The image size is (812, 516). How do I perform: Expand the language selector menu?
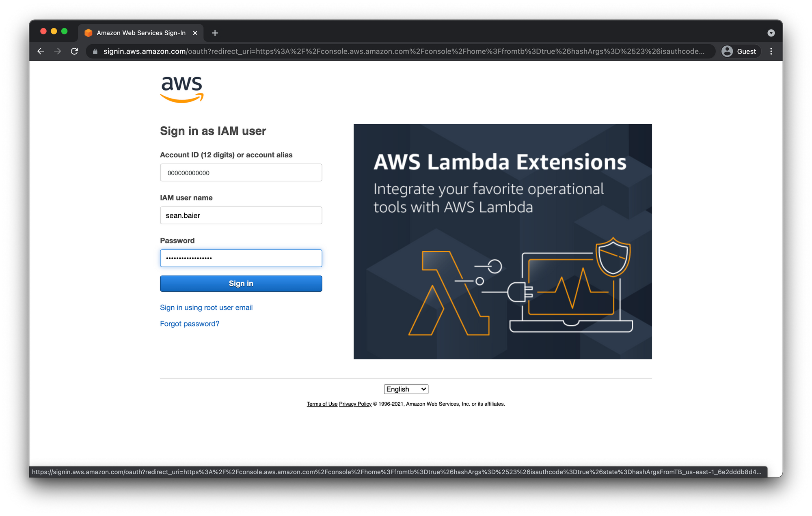[406, 389]
